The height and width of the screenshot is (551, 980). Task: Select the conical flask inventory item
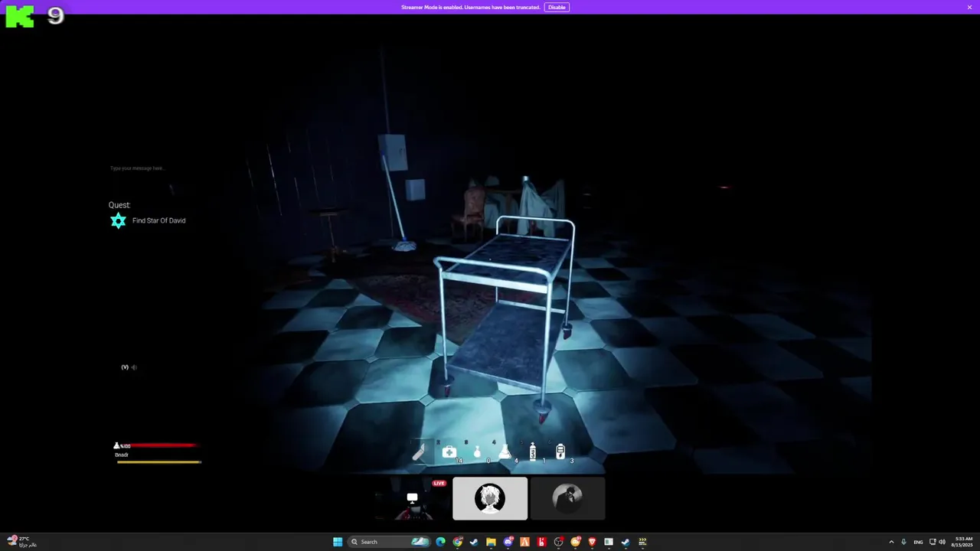tap(505, 452)
